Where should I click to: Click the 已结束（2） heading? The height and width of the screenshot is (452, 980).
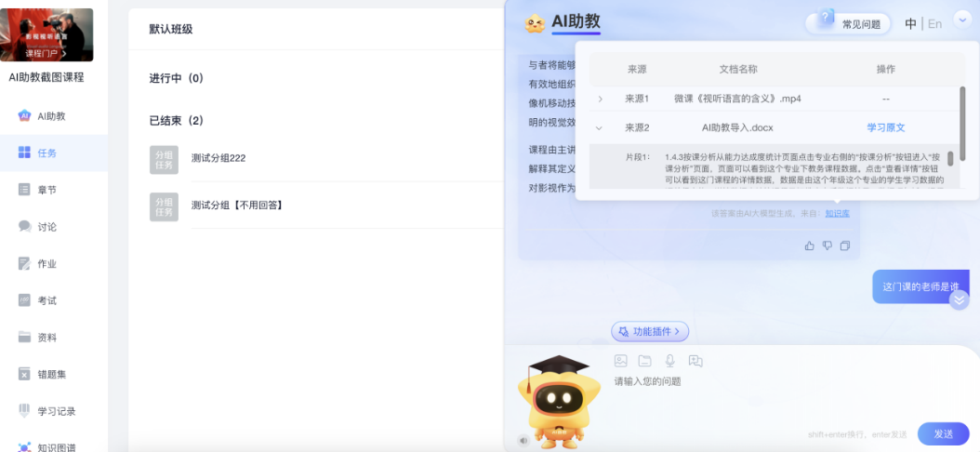pyautogui.click(x=177, y=120)
